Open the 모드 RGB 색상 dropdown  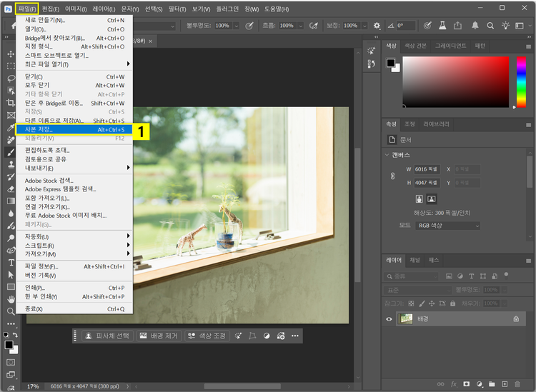click(447, 226)
